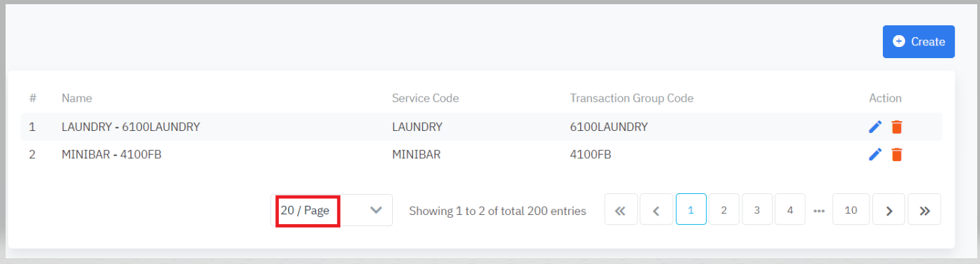Image resolution: width=980 pixels, height=264 pixels.
Task: Select page 2 in pagination
Action: (x=724, y=209)
